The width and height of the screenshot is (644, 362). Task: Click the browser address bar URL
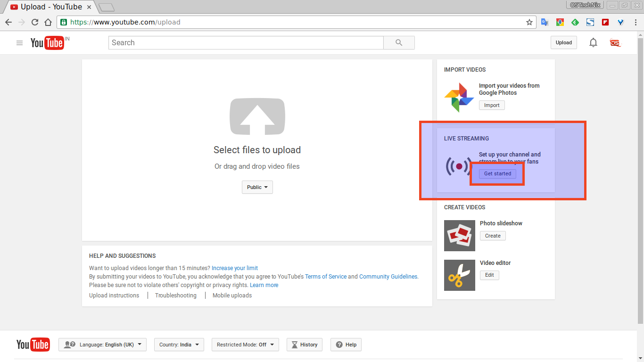(x=125, y=22)
